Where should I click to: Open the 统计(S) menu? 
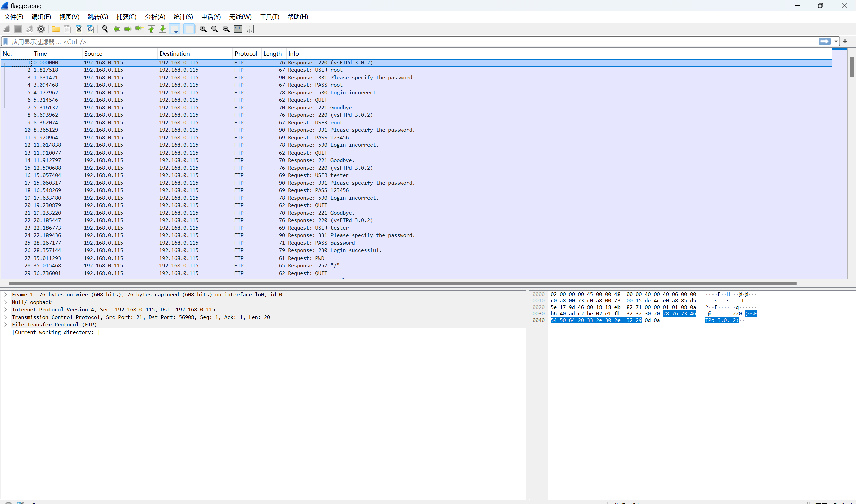[x=183, y=17]
